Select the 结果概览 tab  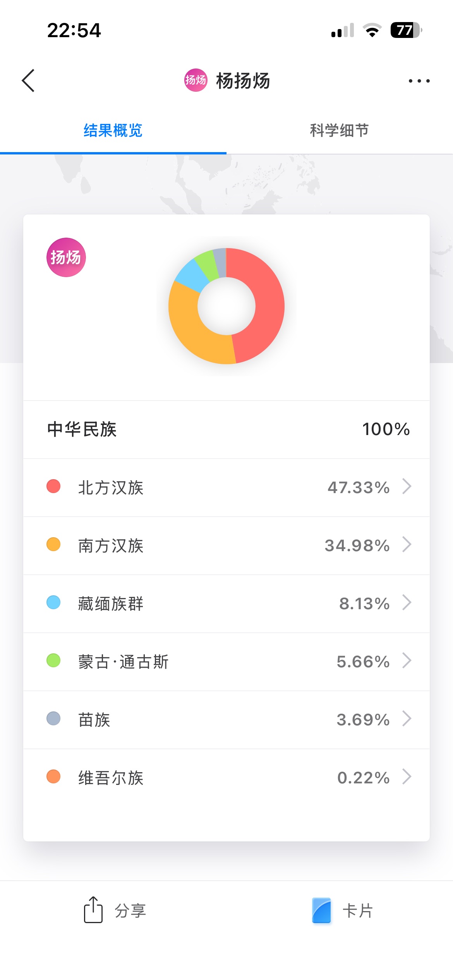tap(113, 130)
